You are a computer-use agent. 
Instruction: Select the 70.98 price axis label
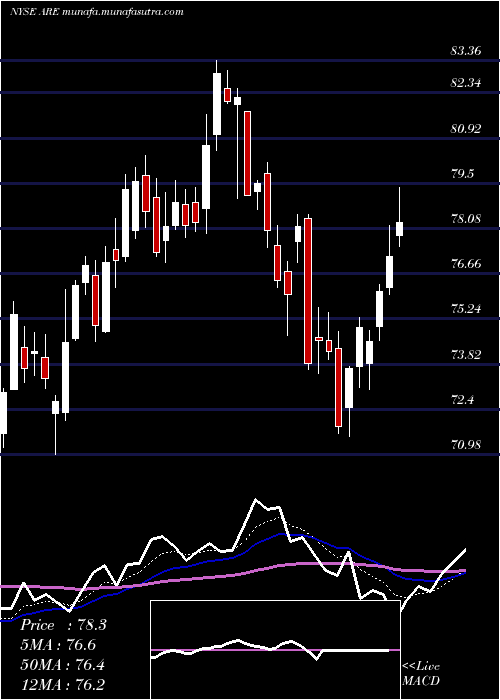pyautogui.click(x=466, y=445)
